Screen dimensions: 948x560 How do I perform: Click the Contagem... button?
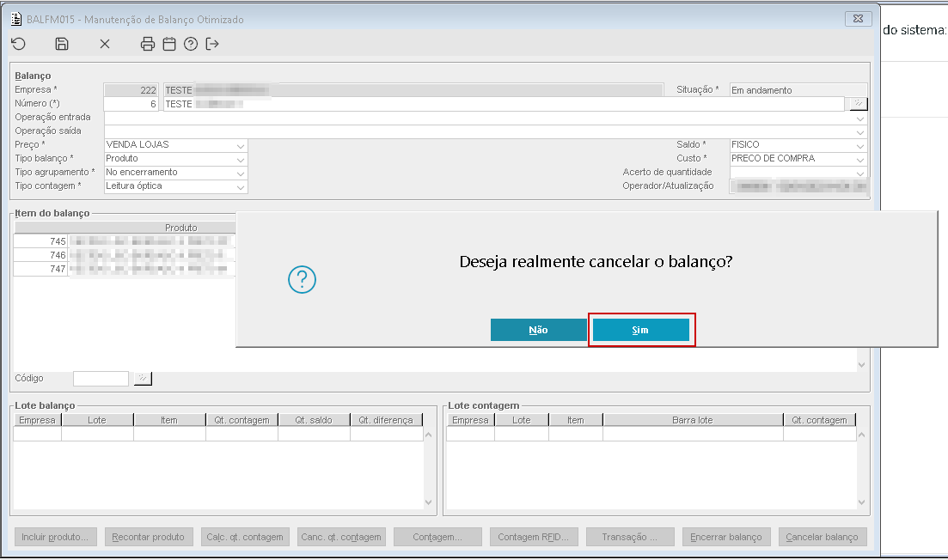[x=437, y=537]
